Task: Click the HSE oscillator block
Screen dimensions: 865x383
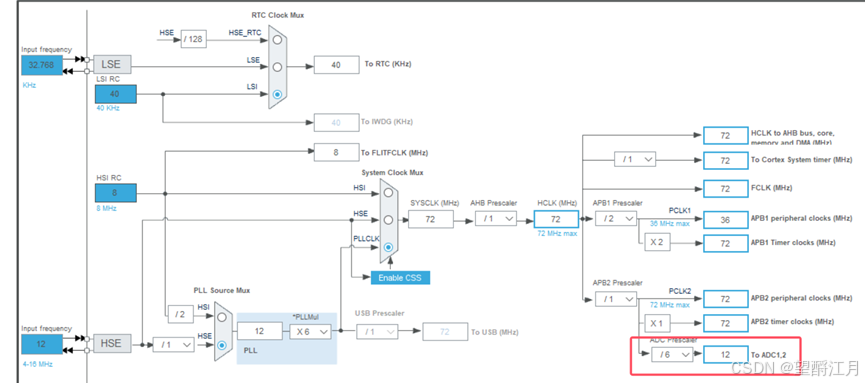Action: (x=112, y=343)
